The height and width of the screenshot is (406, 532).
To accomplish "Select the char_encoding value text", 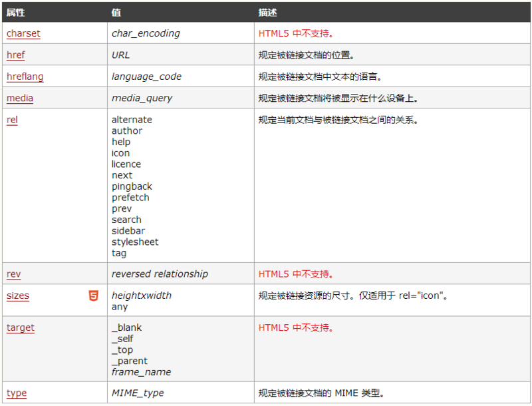I will coord(146,33).
